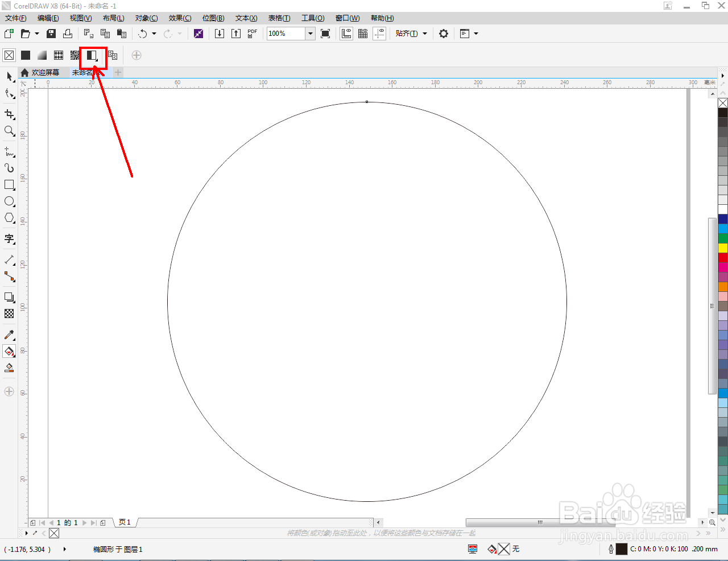Save the document with the floppy icon

[51, 34]
